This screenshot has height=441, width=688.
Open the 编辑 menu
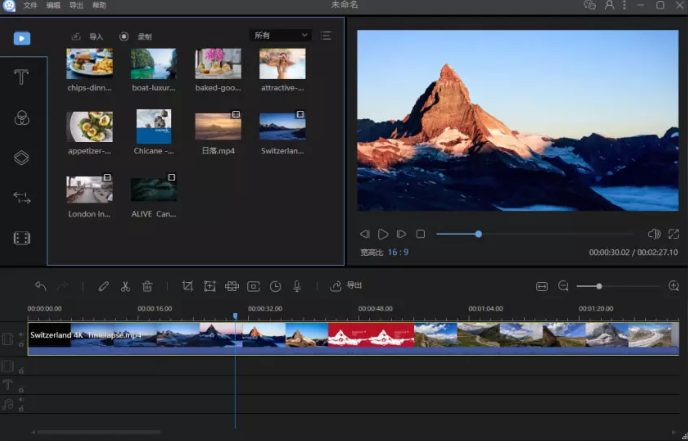[53, 5]
